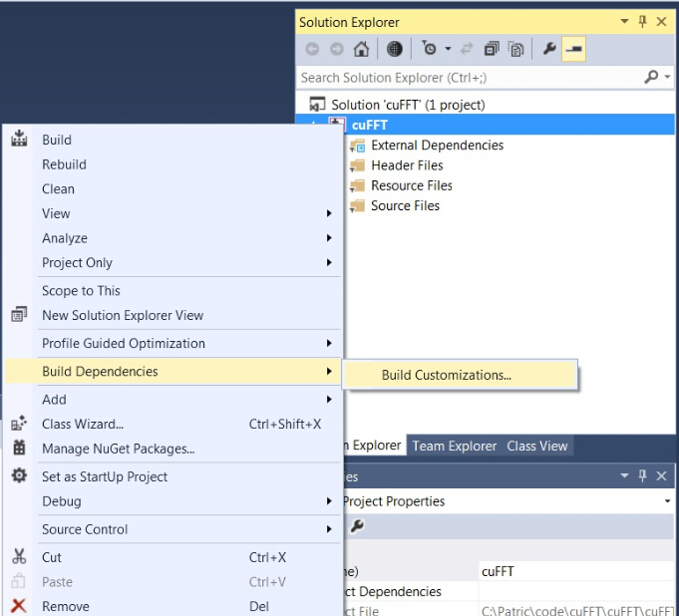Viewport: 679px width, 616px height.
Task: Pin the Solution Explorer panel
Action: (x=643, y=21)
